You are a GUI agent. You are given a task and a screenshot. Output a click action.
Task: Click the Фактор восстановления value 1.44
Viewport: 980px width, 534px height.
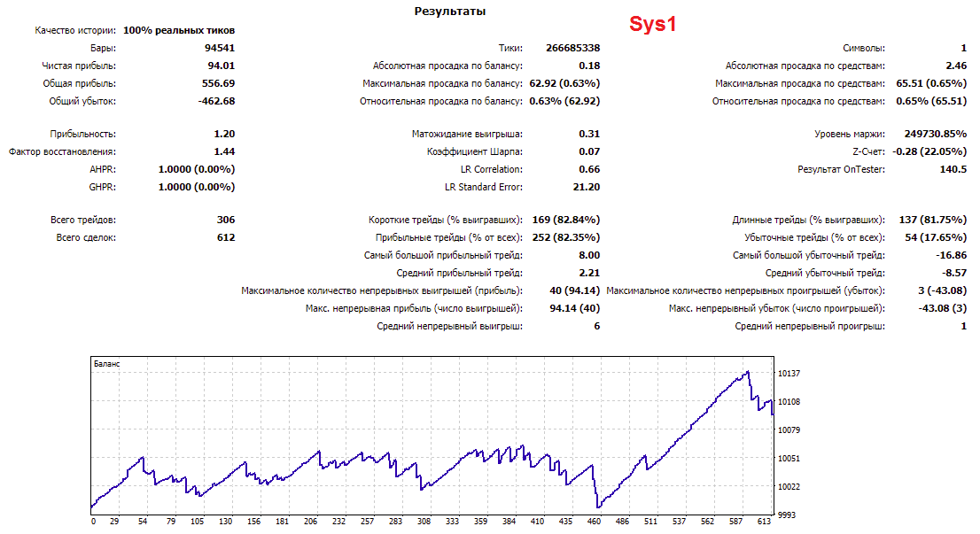pos(224,151)
